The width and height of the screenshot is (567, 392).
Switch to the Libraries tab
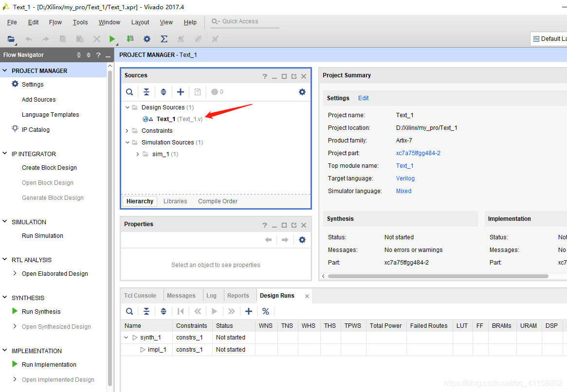[175, 201]
